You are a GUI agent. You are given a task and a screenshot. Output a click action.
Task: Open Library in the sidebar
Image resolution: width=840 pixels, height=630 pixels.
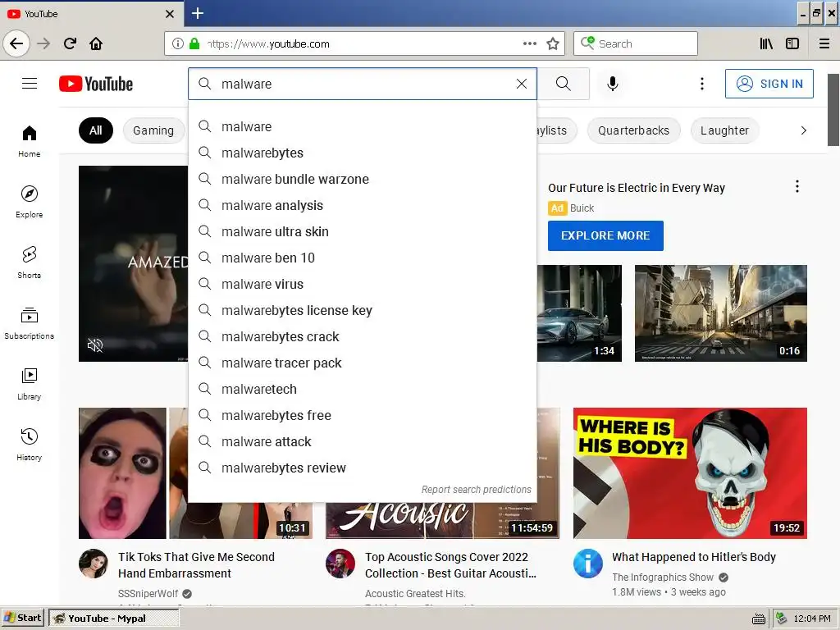[30, 384]
